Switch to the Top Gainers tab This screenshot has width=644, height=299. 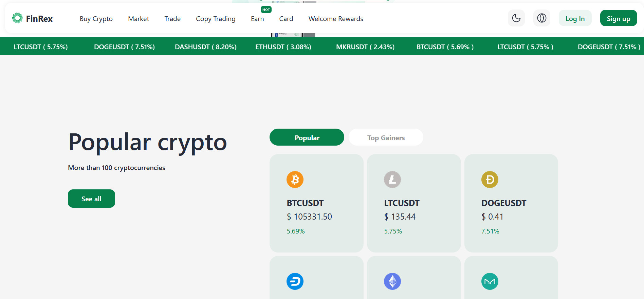(x=386, y=137)
